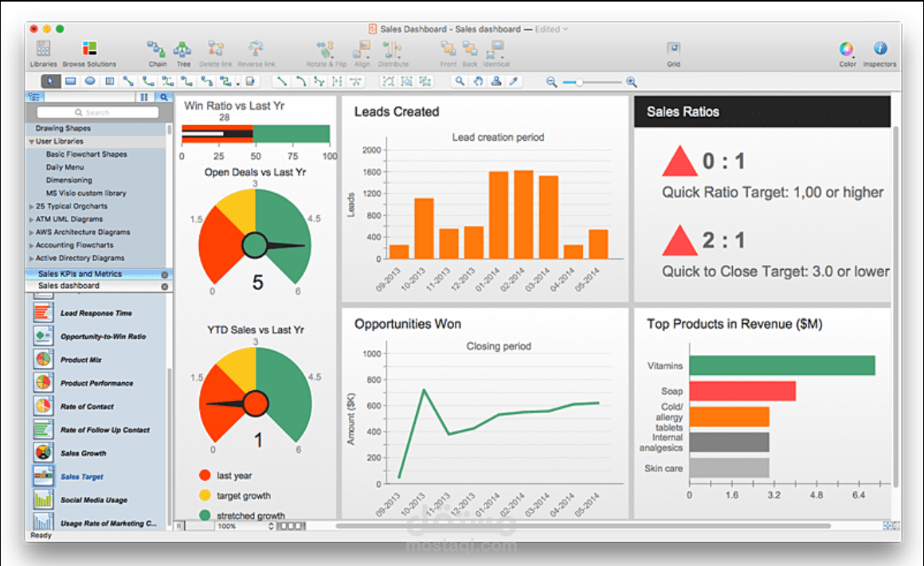The image size is (924, 566).
Task: Open the Rotate & Flip tool
Action: [x=323, y=49]
